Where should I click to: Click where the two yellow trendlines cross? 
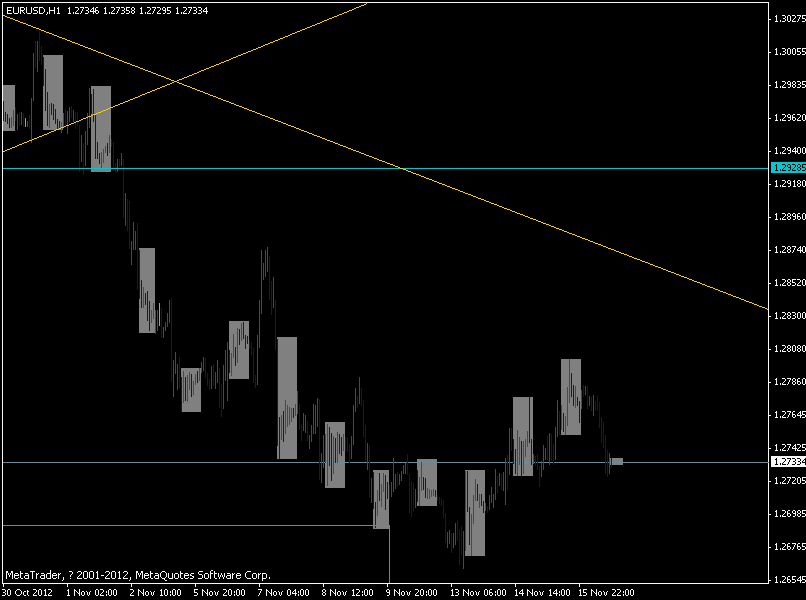[x=176, y=81]
